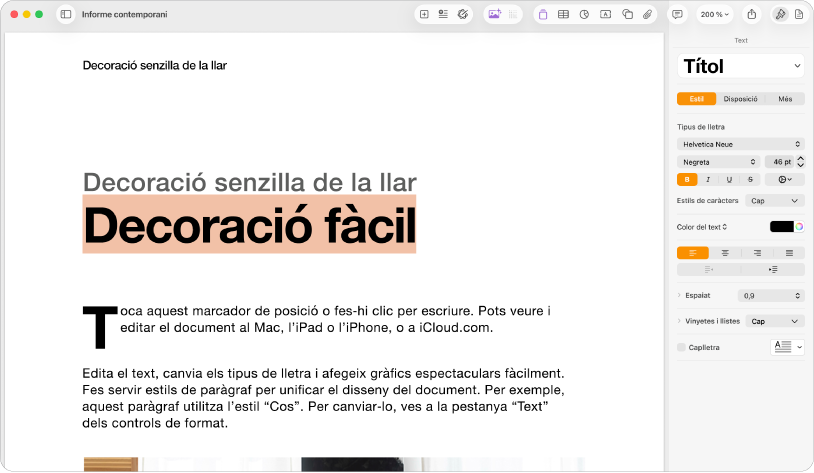Switch to the Més tab
The height and width of the screenshot is (473, 814).
click(x=785, y=99)
